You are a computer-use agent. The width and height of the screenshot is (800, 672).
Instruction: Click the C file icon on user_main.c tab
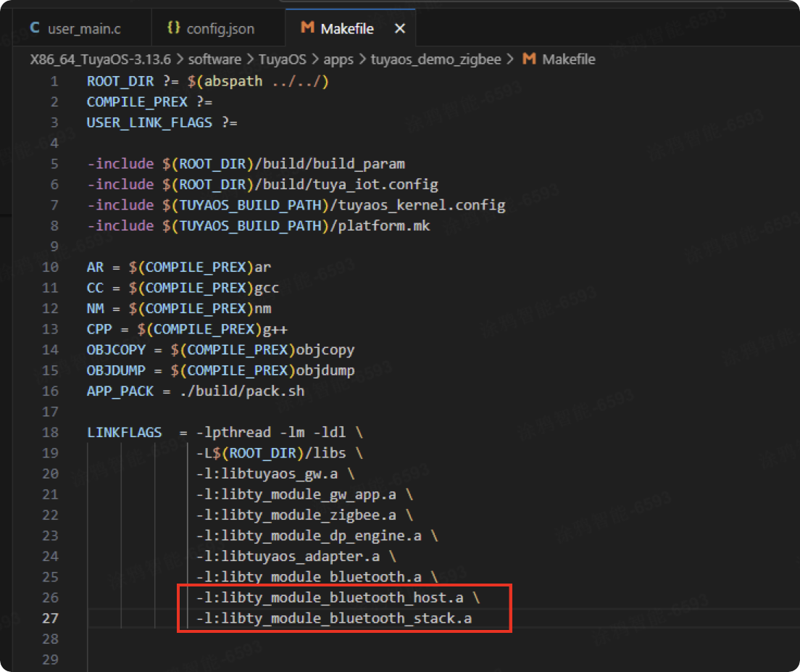[35, 28]
